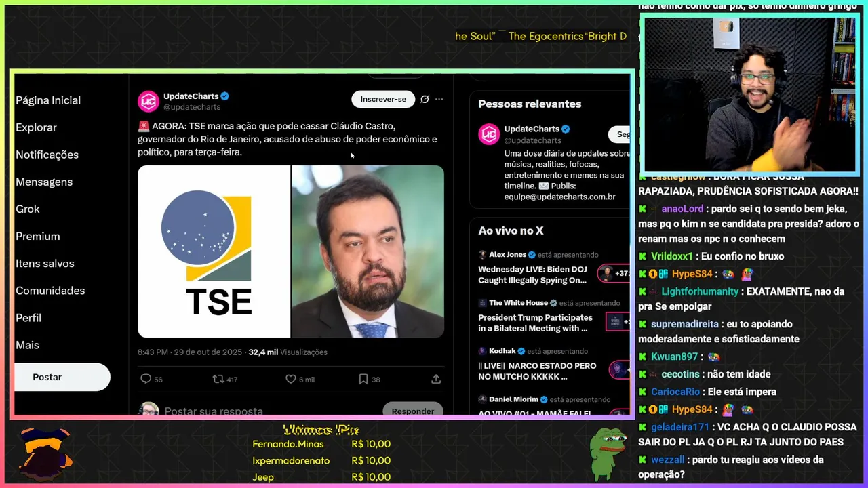Click the Jeep entry in Últimos Pix

[x=263, y=476]
